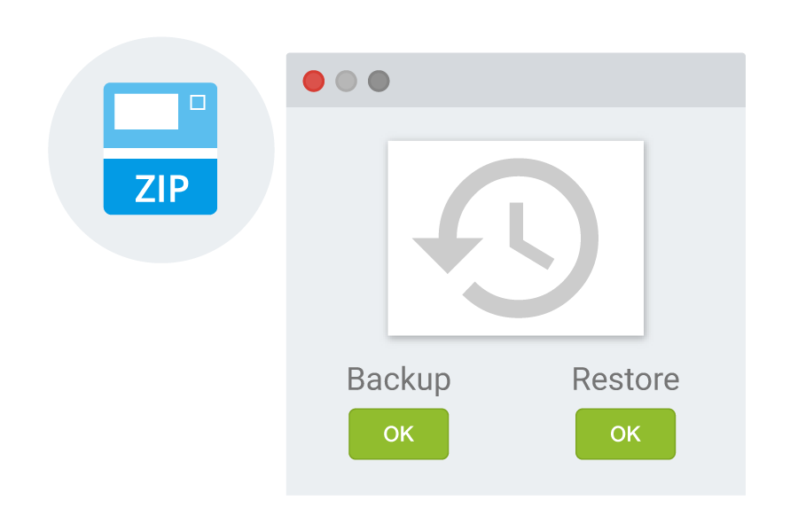Viewport: 798px width, 532px height.
Task: Click the Restore label
Action: 625,379
